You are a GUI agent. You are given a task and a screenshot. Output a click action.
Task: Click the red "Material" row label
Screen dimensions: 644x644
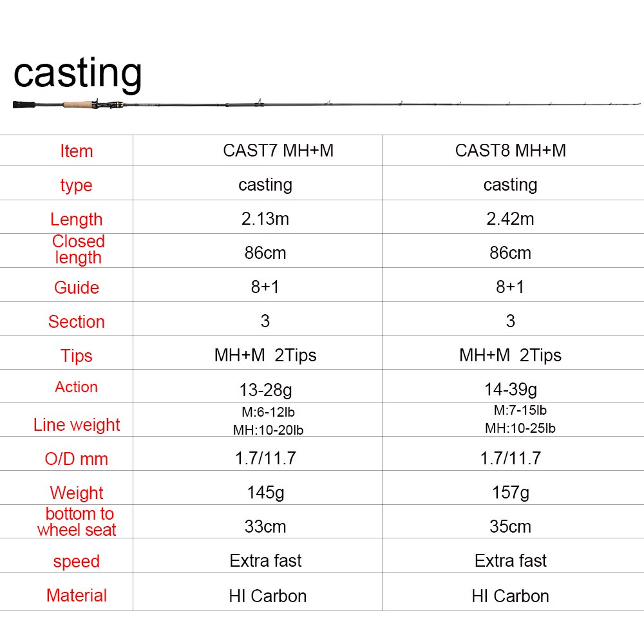click(76, 596)
